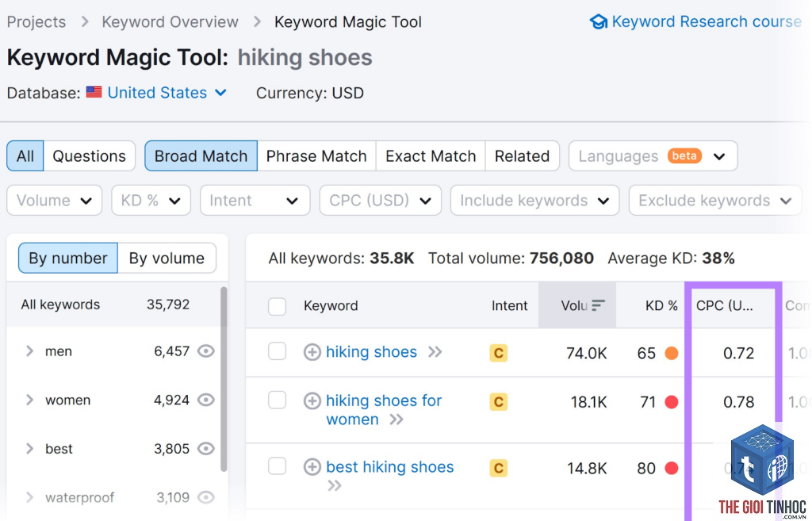The height and width of the screenshot is (521, 812).
Task: Open the KD % filter dropdown
Action: tap(151, 201)
